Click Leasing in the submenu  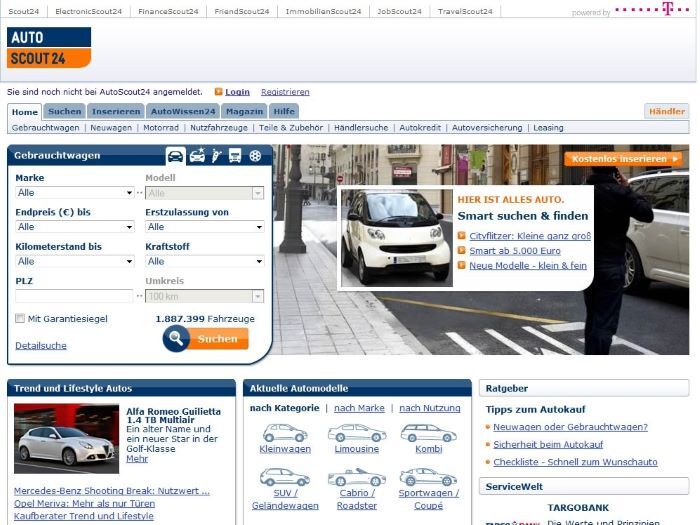click(548, 128)
